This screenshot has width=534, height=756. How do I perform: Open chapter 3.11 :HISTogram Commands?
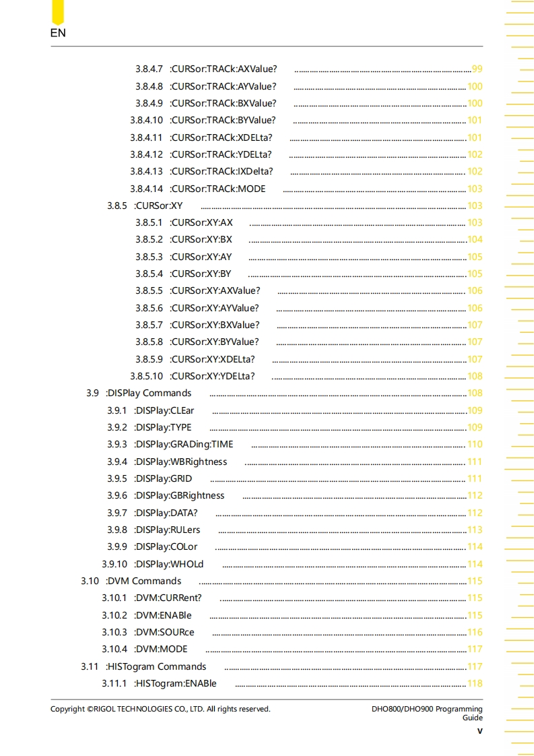(156, 666)
